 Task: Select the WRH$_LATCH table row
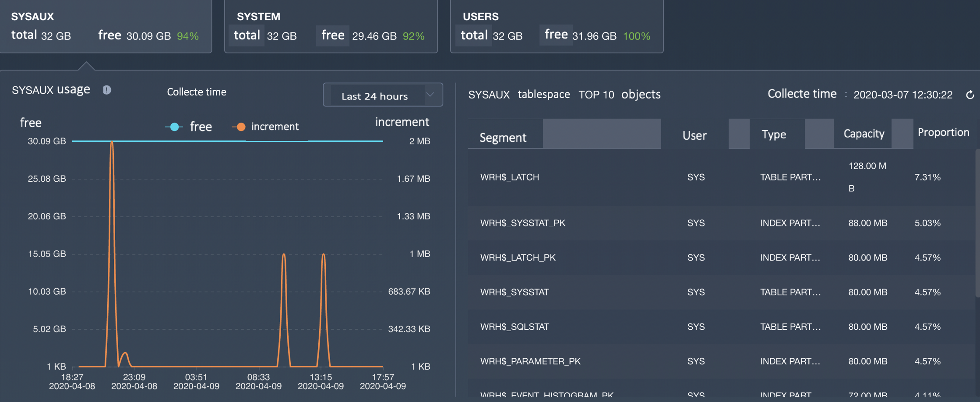[509, 177]
